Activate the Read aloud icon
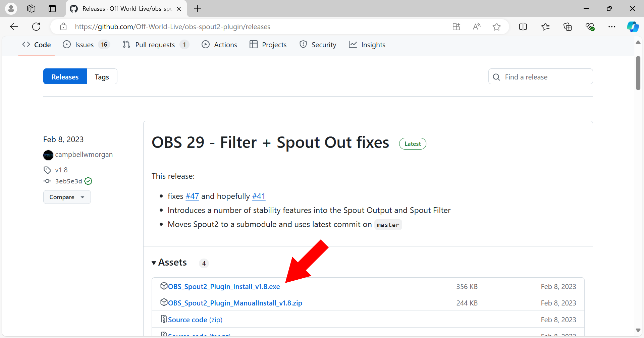 476,27
